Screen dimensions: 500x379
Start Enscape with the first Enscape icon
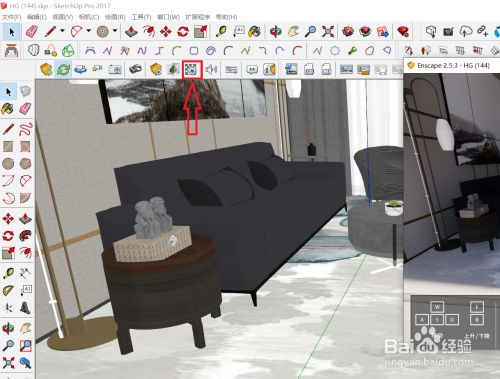(46, 69)
